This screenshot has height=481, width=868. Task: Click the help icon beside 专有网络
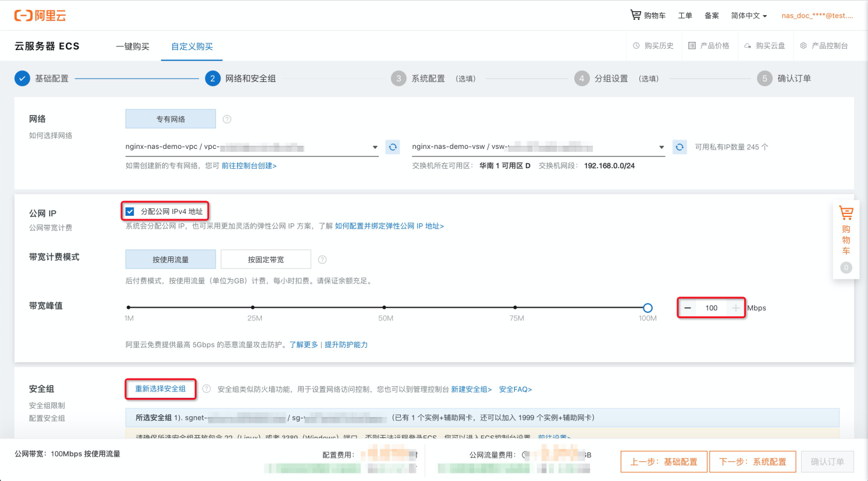tap(227, 119)
